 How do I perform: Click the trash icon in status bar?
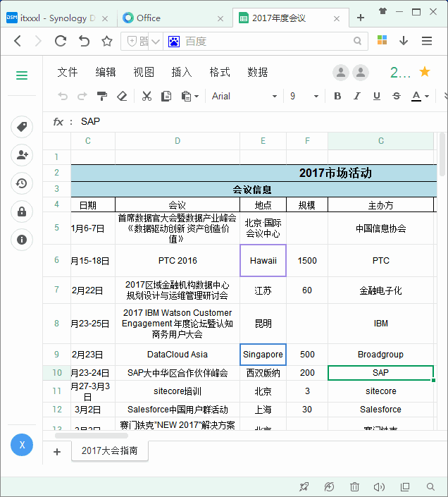click(x=354, y=486)
